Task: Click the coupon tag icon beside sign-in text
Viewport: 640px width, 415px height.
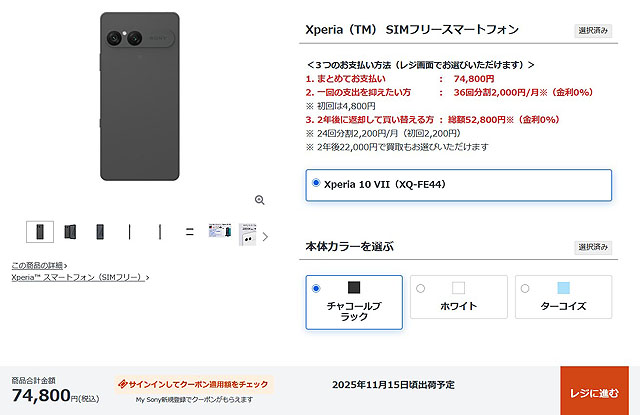Action: (122, 384)
